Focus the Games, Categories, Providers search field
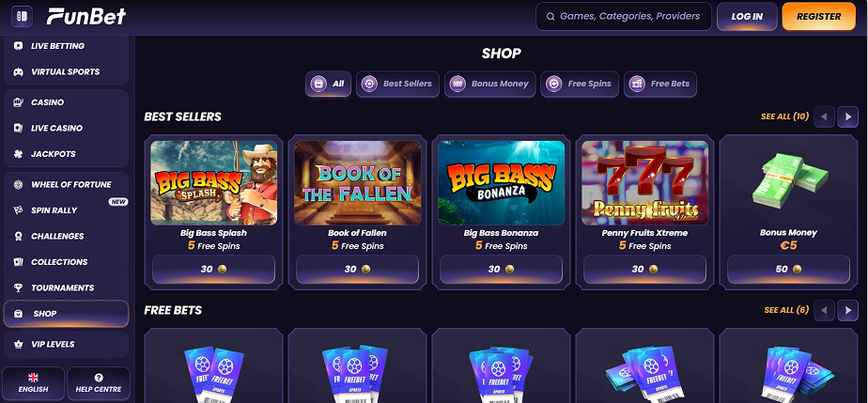 tap(624, 17)
